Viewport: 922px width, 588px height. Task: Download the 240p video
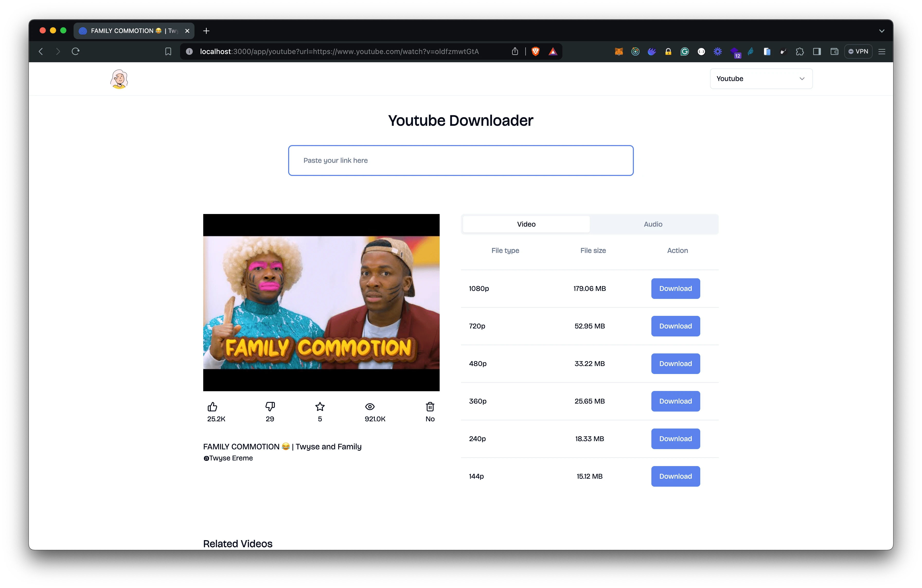click(x=675, y=438)
